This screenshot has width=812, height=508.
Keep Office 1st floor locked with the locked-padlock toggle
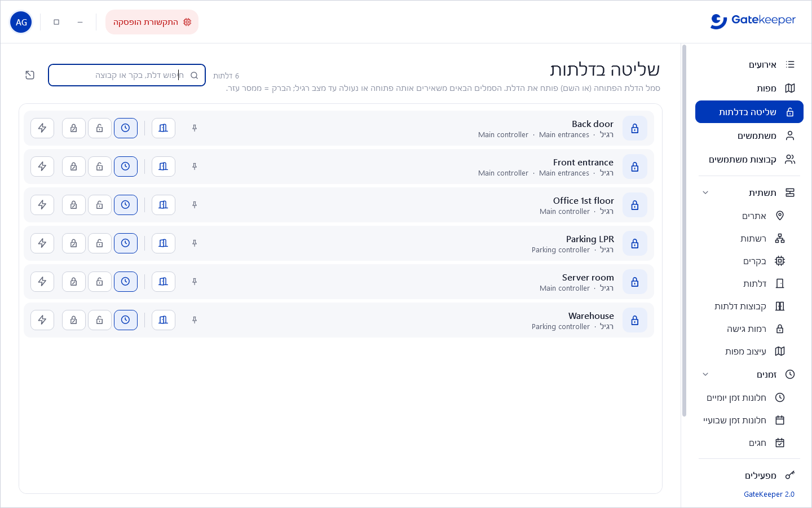point(74,205)
